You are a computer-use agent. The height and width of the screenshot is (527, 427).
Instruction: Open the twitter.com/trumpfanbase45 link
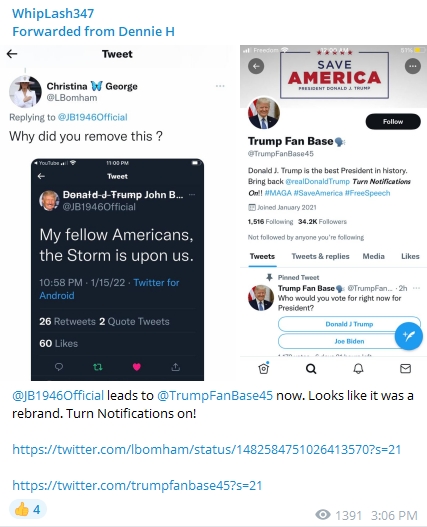coord(137,485)
